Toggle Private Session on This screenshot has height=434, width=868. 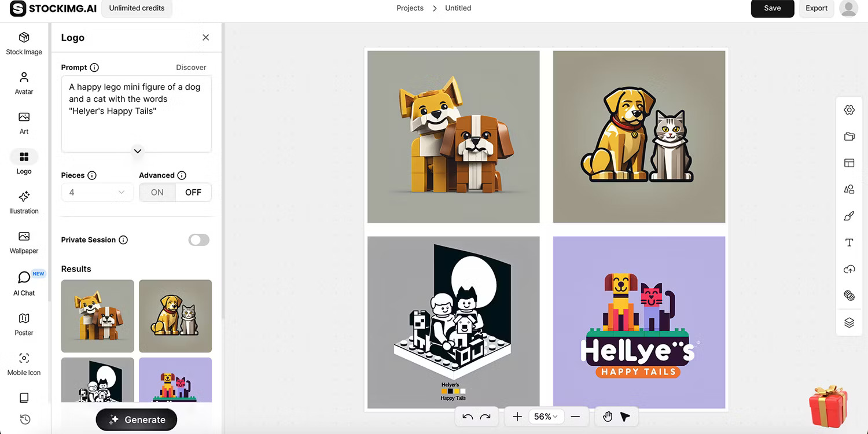click(198, 240)
